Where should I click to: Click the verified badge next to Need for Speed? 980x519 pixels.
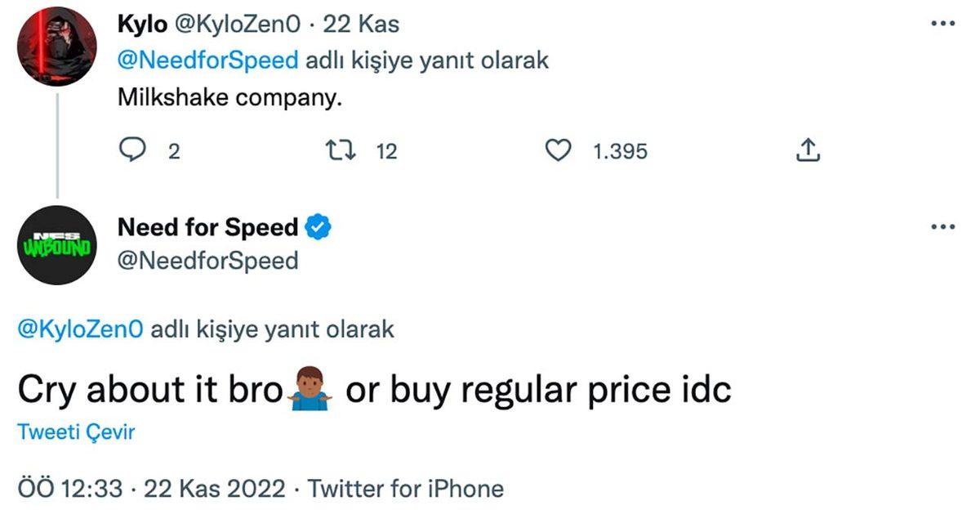[318, 227]
